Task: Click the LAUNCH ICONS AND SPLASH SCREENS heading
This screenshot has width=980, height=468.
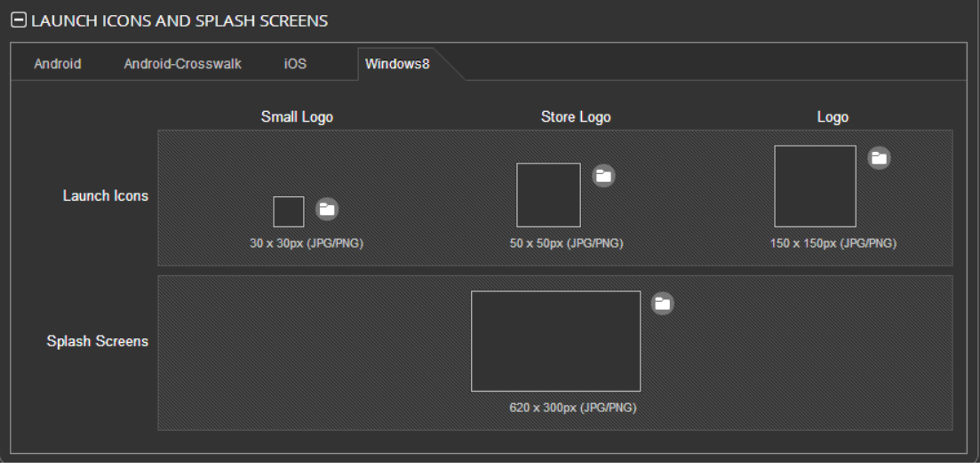Action: 179,20
